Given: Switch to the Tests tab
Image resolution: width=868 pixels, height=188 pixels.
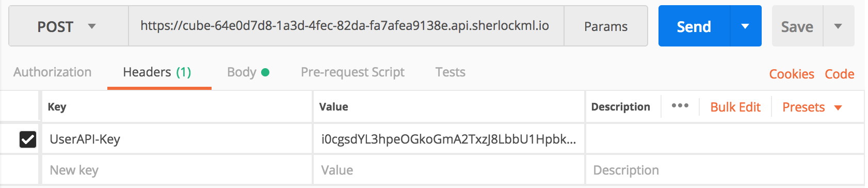Looking at the screenshot, I should (451, 72).
